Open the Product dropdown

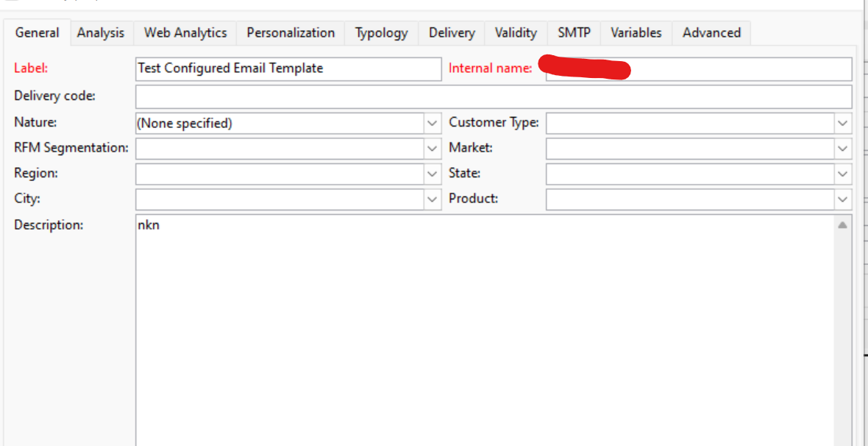(842, 199)
